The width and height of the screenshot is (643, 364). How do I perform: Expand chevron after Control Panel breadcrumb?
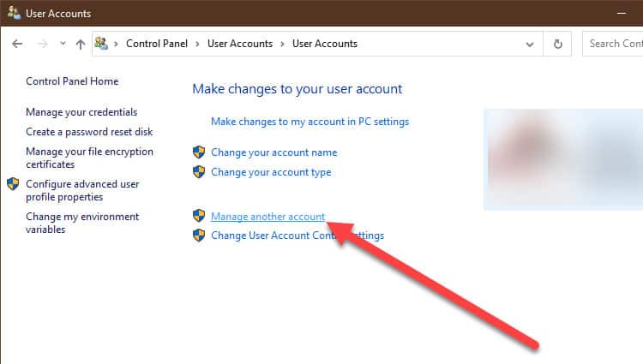[197, 44]
